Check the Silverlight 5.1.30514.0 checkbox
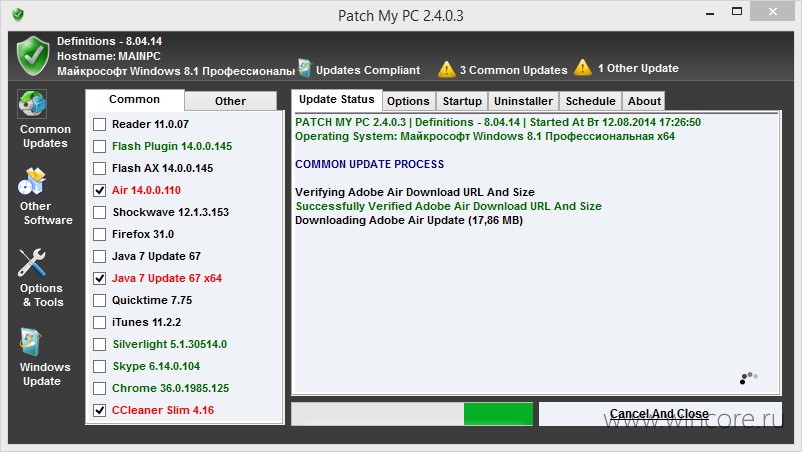The width and height of the screenshot is (802, 452). (99, 344)
